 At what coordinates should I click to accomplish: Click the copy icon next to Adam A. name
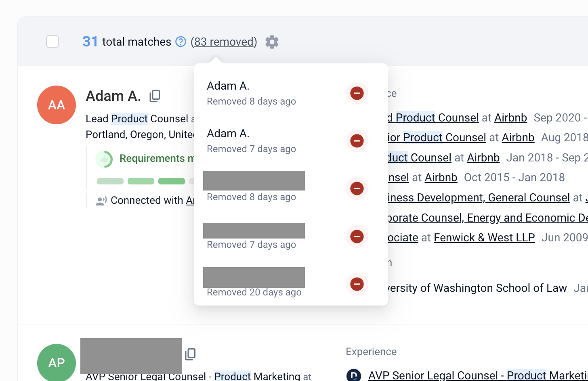pos(155,96)
